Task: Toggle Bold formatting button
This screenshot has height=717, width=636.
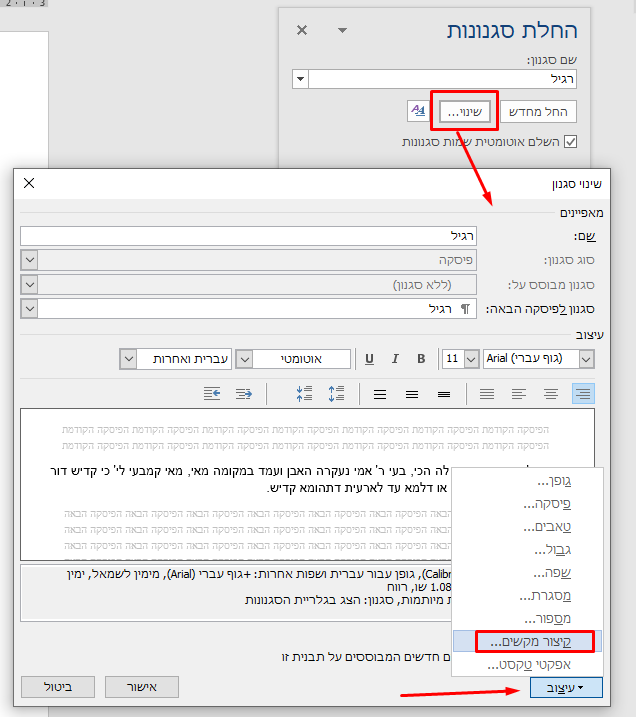Action: [421, 359]
